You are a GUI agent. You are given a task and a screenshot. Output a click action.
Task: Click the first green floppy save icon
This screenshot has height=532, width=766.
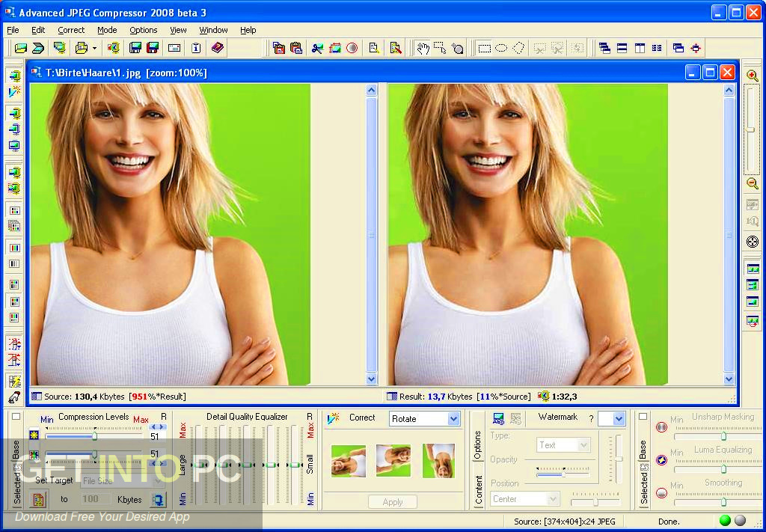(135, 48)
